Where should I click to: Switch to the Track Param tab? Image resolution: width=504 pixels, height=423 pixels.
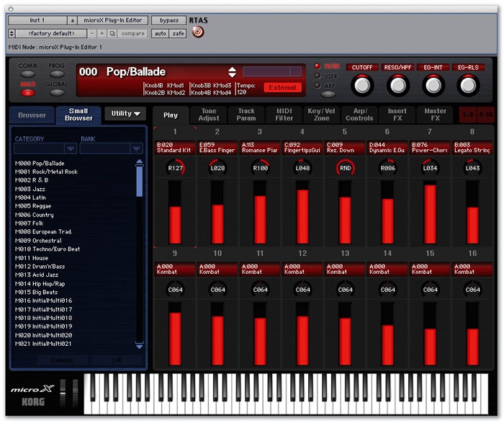coord(246,115)
